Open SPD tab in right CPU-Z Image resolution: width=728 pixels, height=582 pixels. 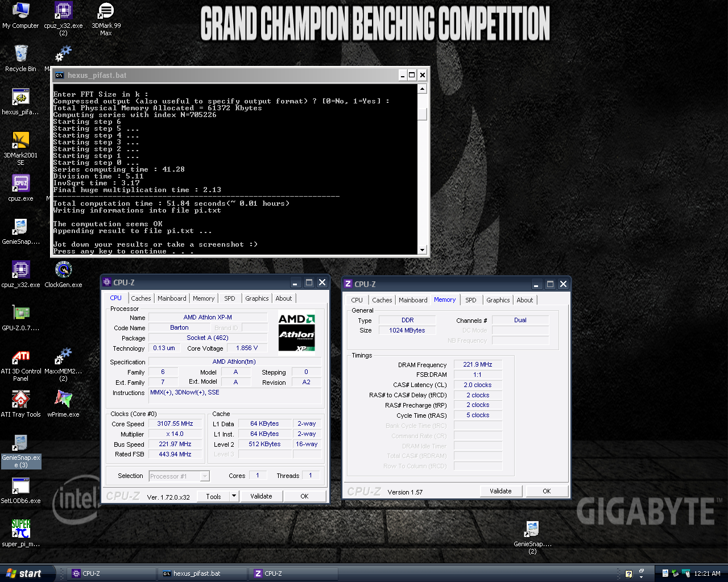coord(471,300)
